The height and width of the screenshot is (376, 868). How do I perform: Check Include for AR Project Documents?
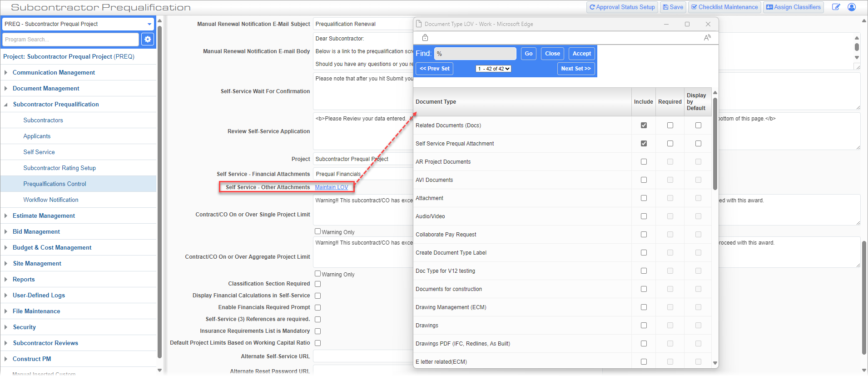[644, 162]
